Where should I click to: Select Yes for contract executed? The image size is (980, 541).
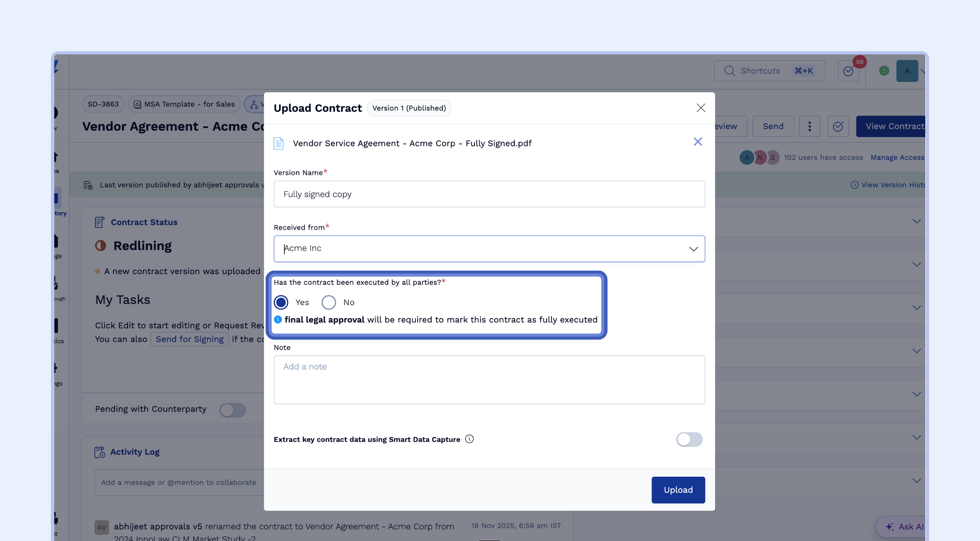281,302
